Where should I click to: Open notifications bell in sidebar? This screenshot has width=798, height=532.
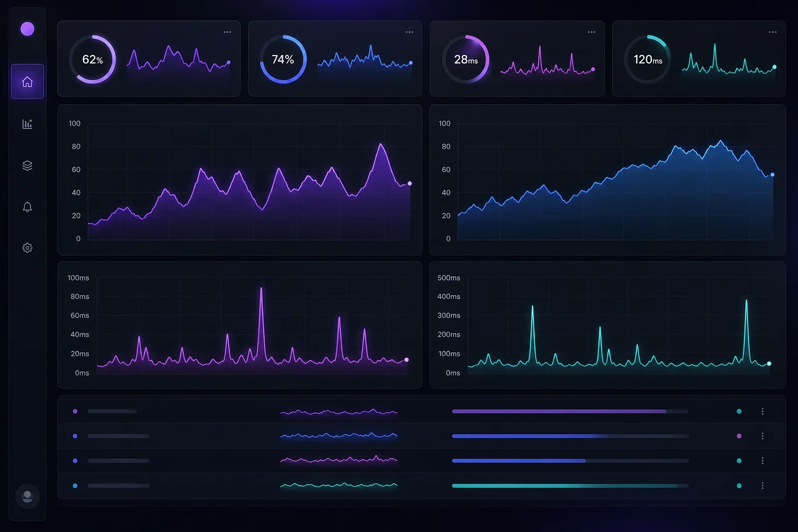click(28, 207)
